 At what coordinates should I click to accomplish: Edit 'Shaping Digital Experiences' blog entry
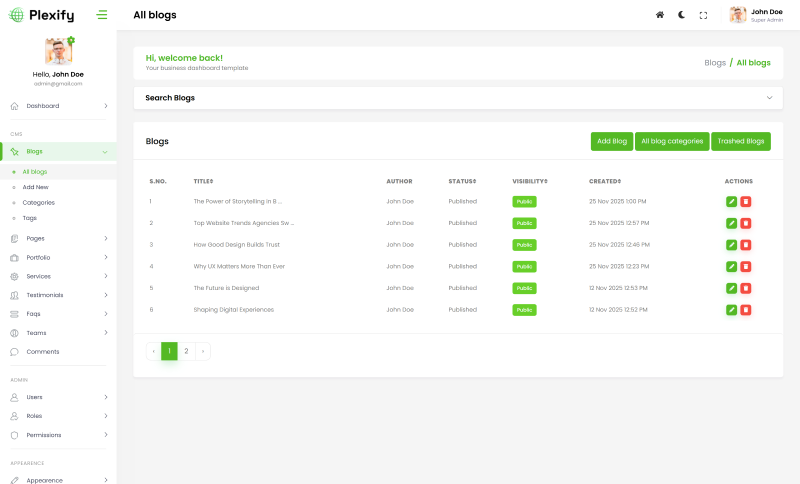[x=731, y=310]
